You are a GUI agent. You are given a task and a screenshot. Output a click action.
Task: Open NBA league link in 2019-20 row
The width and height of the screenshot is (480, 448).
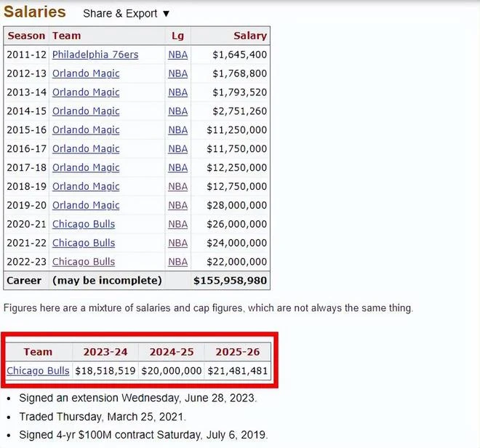tap(178, 205)
